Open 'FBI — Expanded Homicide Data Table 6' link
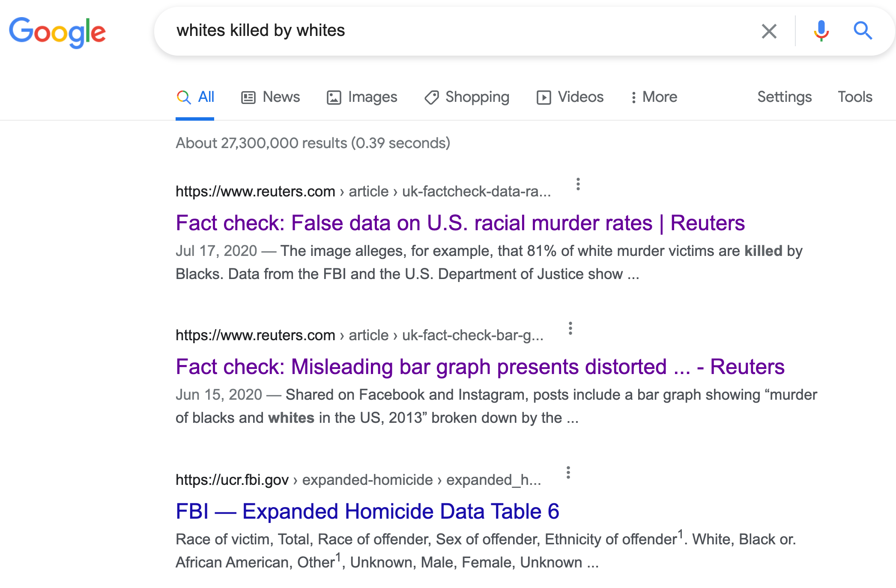The width and height of the screenshot is (896, 588). tap(367, 511)
